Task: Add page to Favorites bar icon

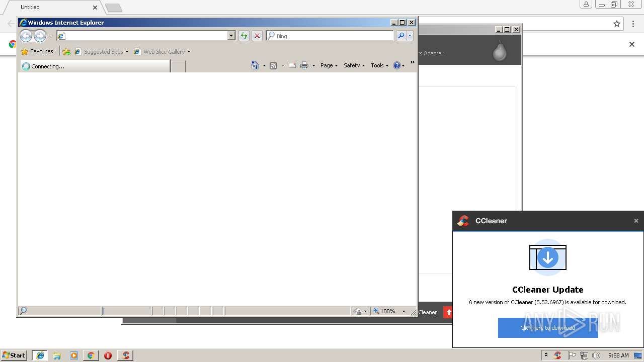Action: tap(66, 51)
